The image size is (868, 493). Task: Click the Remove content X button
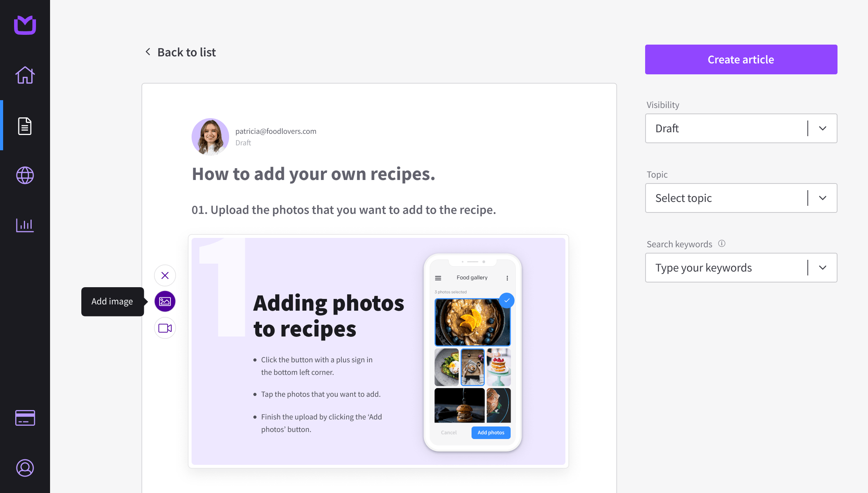pos(165,275)
